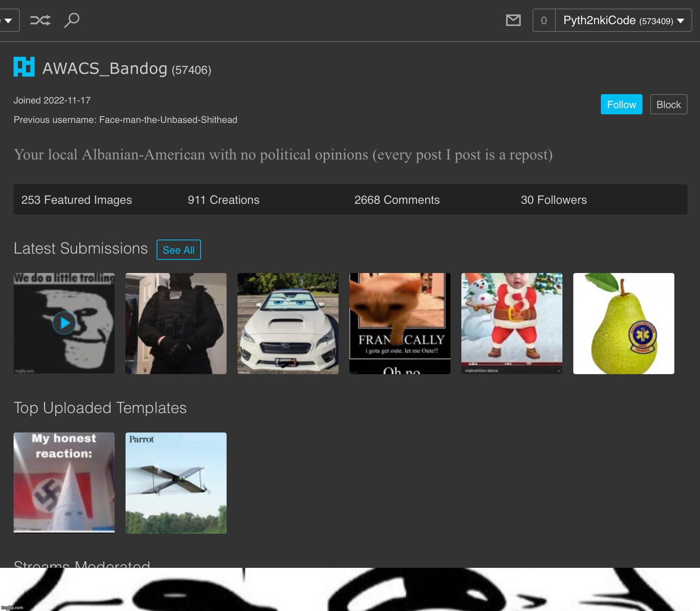Click the shuffle random meme icon
This screenshot has width=700, height=611.
point(40,20)
